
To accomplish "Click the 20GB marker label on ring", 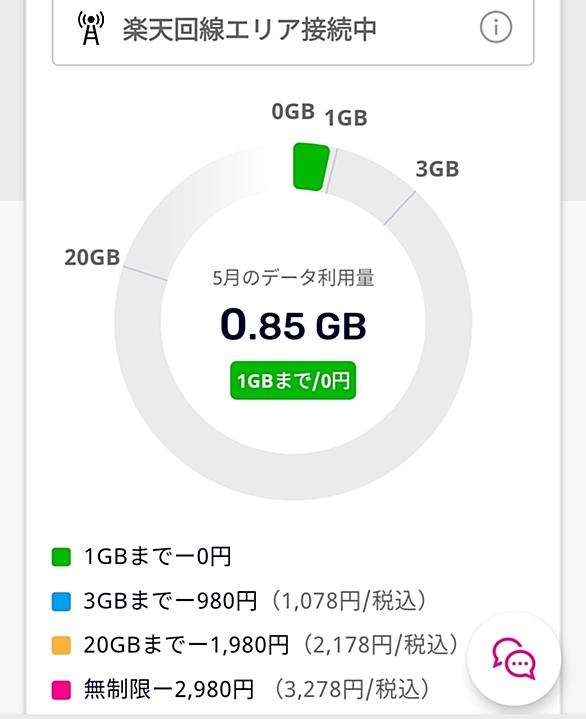I will pos(92,257).
